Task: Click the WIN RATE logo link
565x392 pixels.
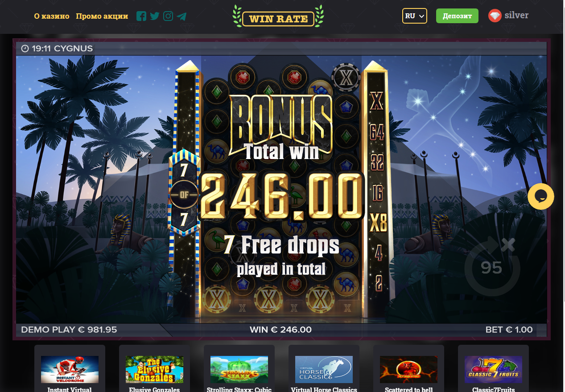Action: tap(278, 16)
